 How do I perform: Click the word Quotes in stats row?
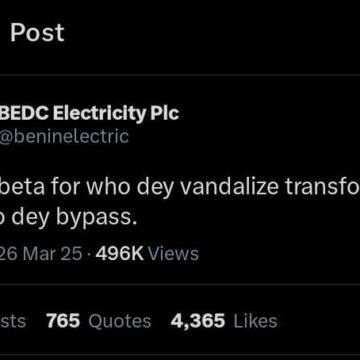point(120,321)
